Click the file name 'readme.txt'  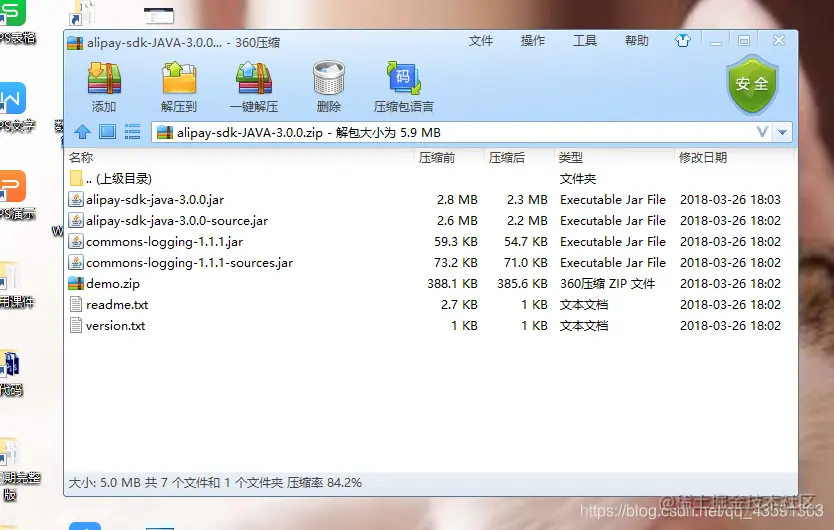pos(117,305)
